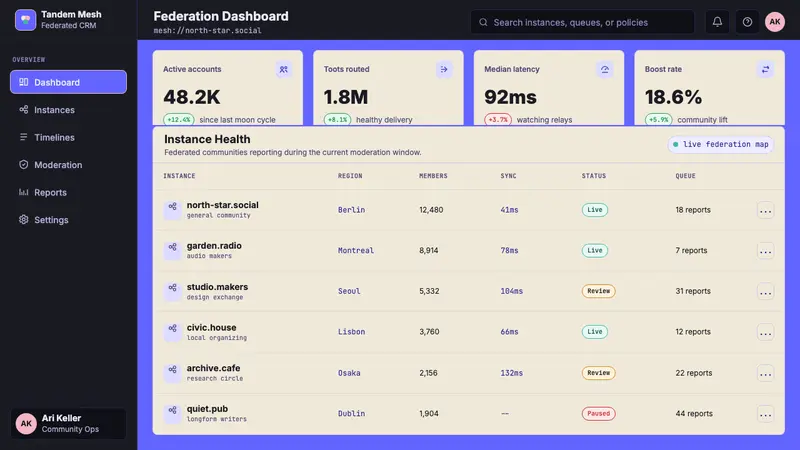Click the Review badge for archive.cafe
Screen dimensions: 800x450
(598, 373)
